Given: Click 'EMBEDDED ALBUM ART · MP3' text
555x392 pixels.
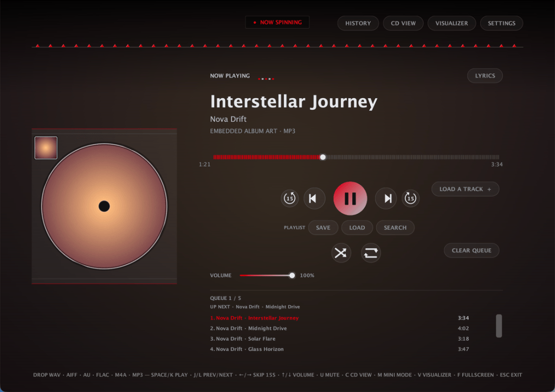Looking at the screenshot, I should [253, 131].
